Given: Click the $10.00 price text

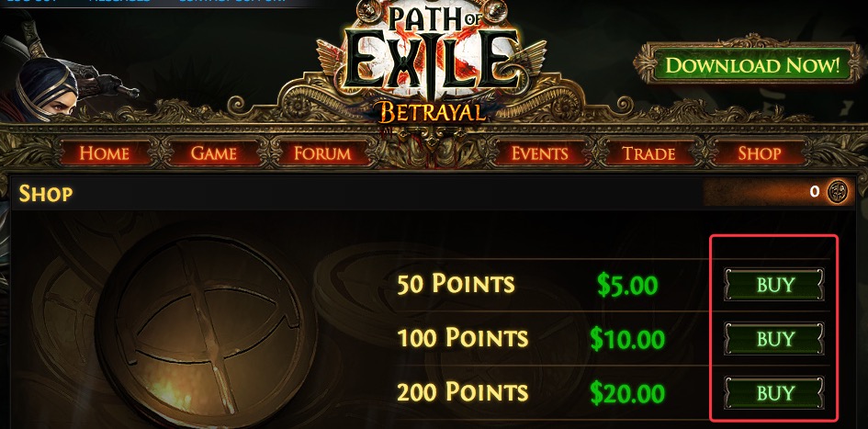Looking at the screenshot, I should 628,339.
